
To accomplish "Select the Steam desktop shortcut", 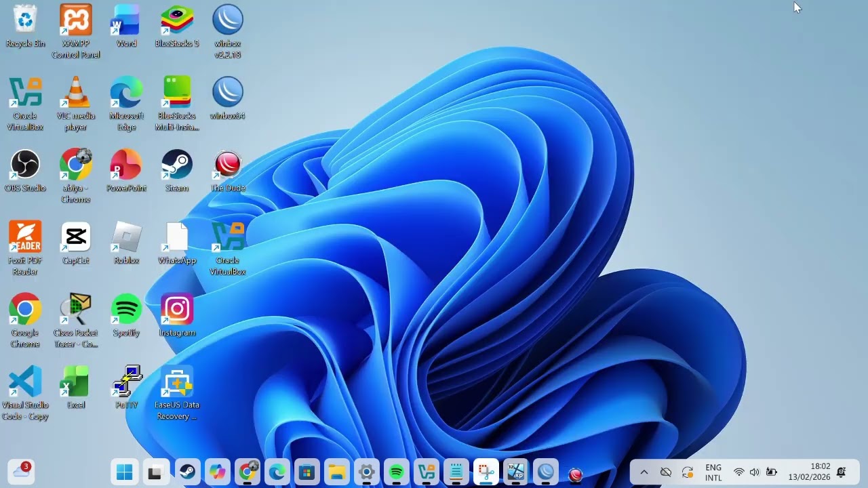I will pyautogui.click(x=177, y=171).
